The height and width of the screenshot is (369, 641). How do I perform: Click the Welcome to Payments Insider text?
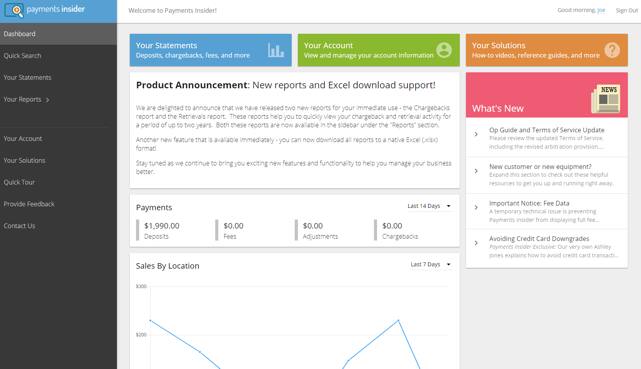[x=173, y=11]
